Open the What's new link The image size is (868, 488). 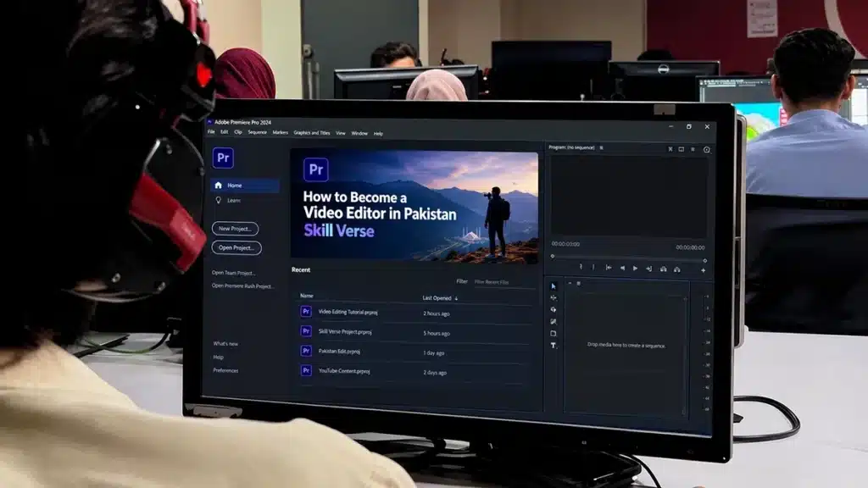(225, 344)
